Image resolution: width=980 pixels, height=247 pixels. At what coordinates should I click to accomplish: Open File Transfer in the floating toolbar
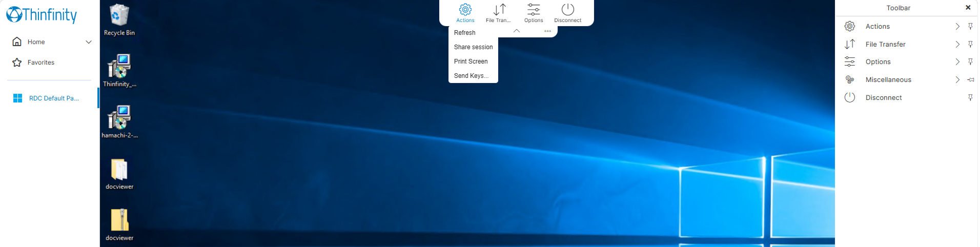click(499, 13)
